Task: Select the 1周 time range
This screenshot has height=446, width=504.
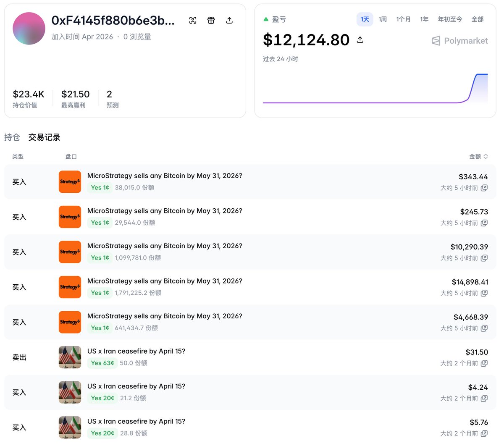Action: [383, 19]
